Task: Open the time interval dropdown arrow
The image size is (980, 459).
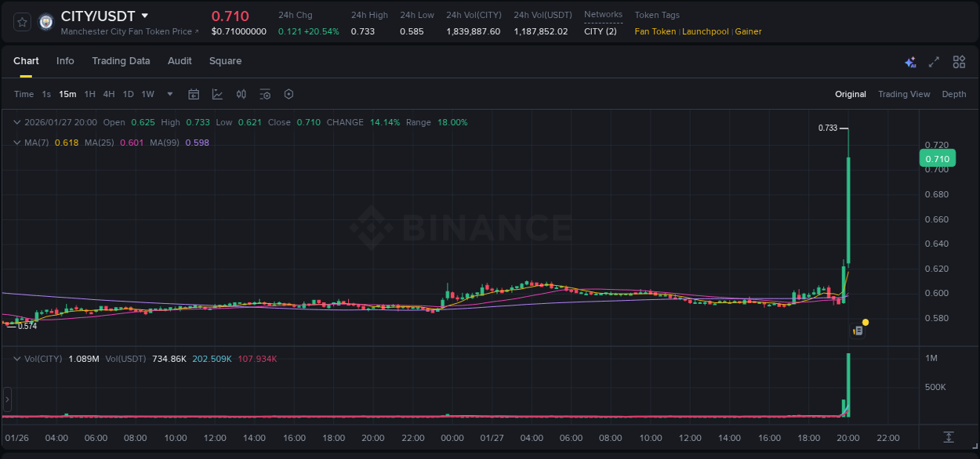Action: coord(169,94)
